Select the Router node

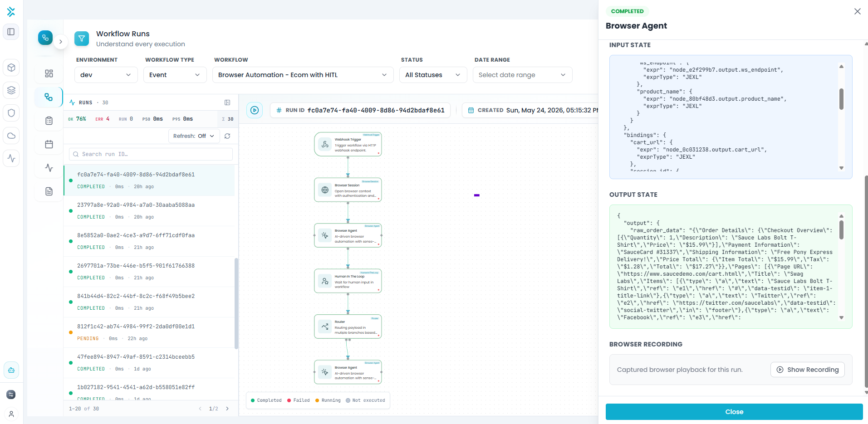tap(348, 327)
